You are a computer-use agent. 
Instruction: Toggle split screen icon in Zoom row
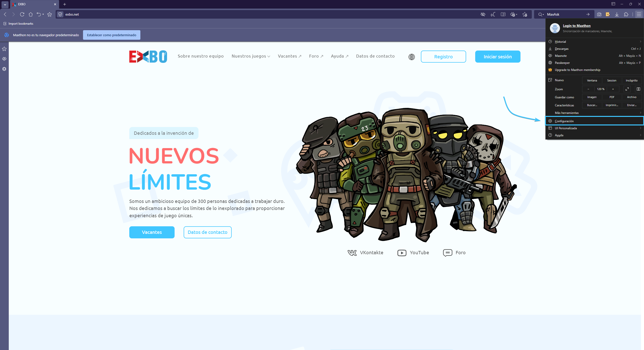[x=638, y=89]
